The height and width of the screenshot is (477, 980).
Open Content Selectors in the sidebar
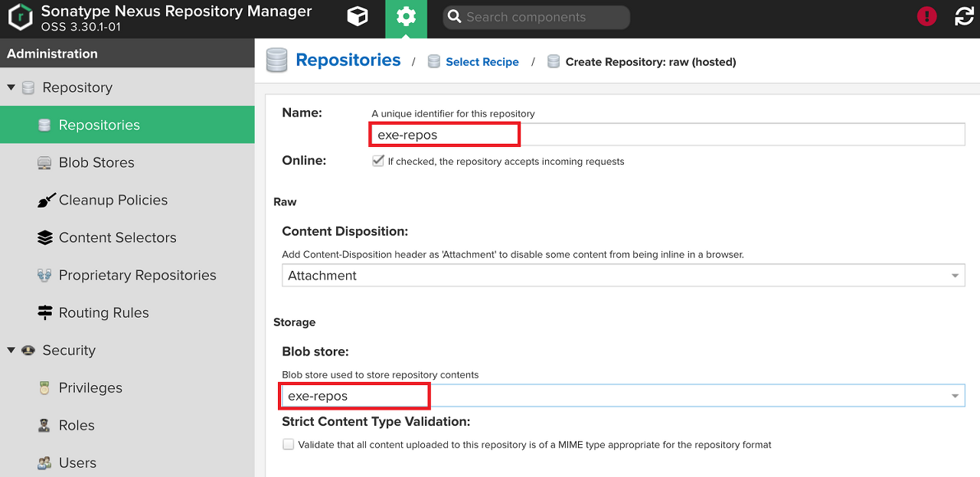pos(127,237)
